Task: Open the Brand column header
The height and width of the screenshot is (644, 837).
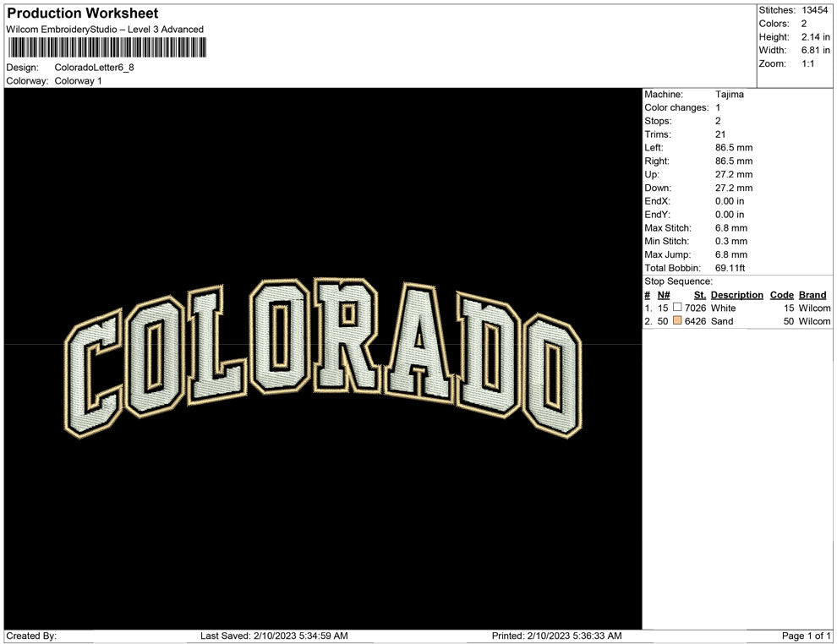Action: coord(812,295)
